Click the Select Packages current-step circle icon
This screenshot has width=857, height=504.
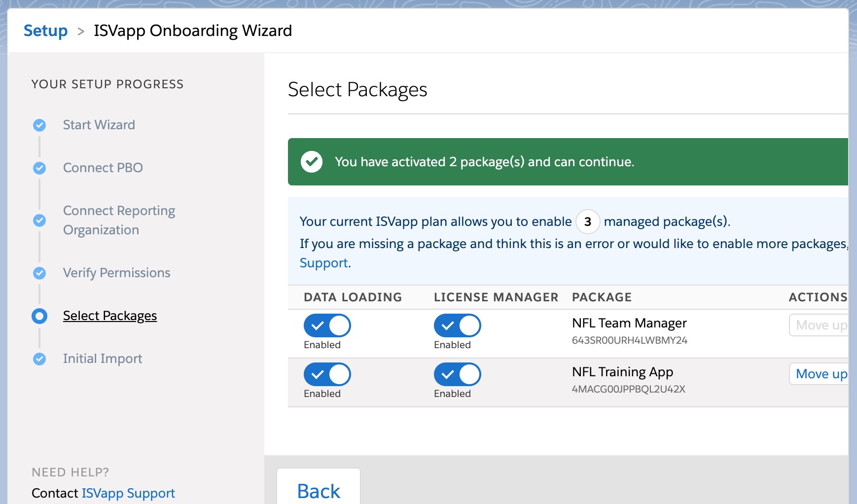click(39, 316)
